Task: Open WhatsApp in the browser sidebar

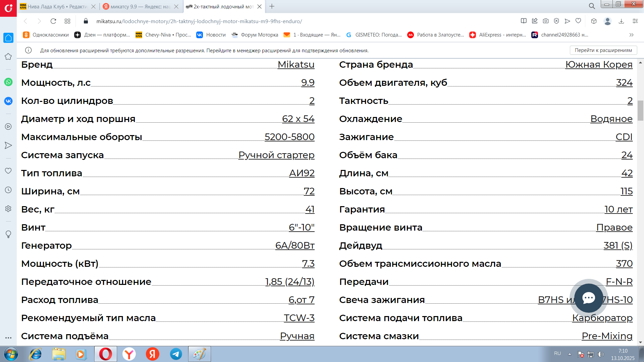Action: point(8,82)
